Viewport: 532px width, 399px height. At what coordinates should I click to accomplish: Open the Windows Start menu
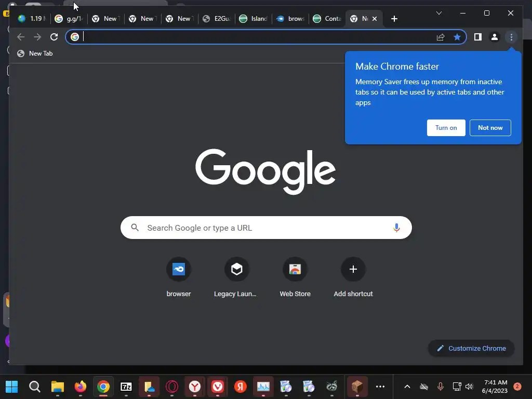point(12,387)
